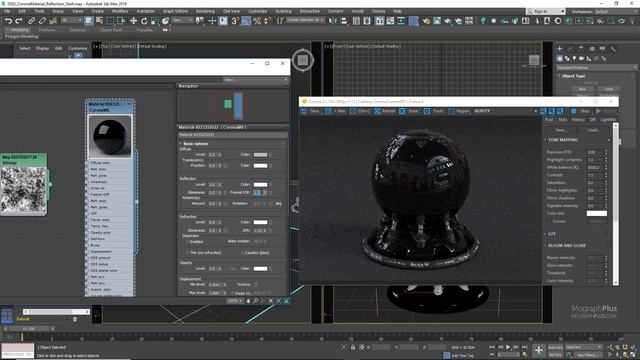Toggle the LUT enable checkbox

(x=609, y=234)
